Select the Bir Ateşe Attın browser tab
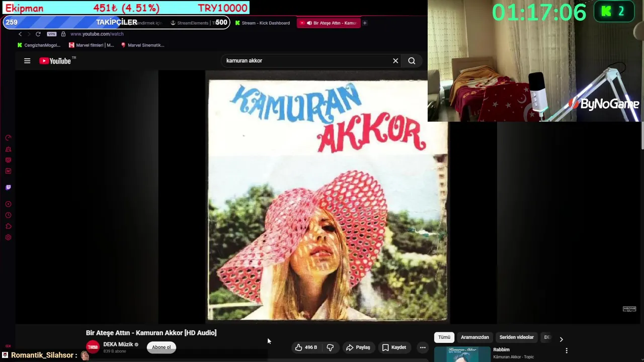644x362 pixels. [328, 23]
